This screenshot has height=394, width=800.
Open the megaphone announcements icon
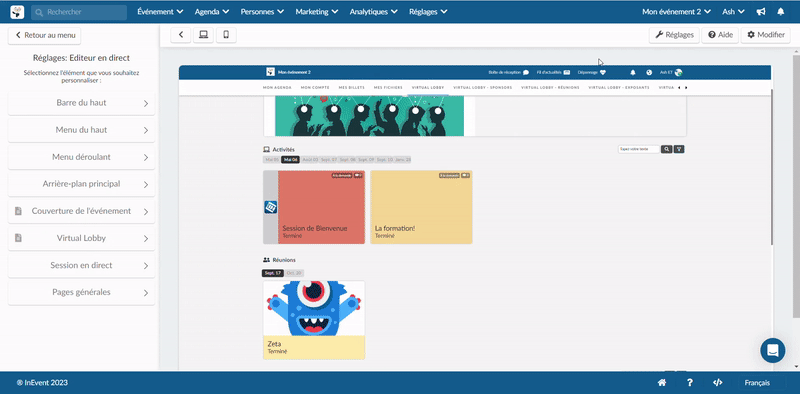(x=761, y=11)
